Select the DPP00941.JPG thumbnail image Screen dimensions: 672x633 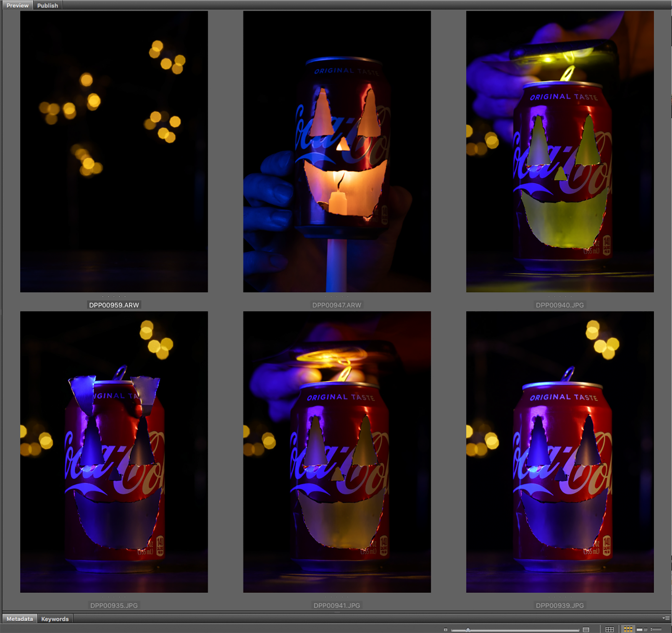337,452
